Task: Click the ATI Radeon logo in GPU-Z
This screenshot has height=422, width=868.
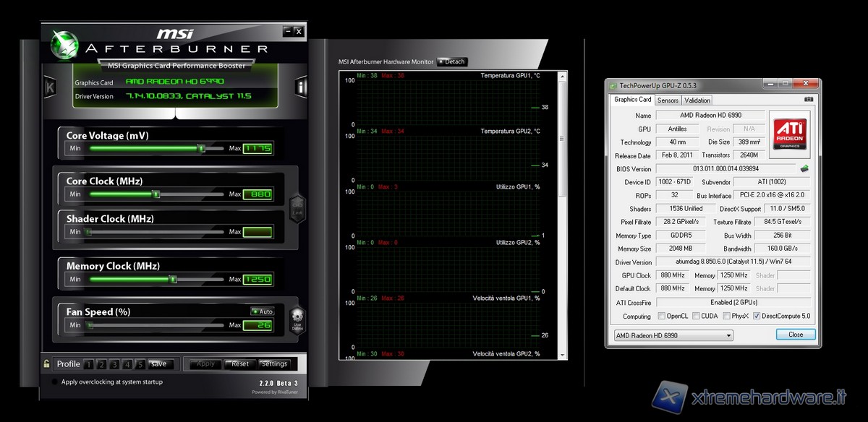Action: [791, 130]
